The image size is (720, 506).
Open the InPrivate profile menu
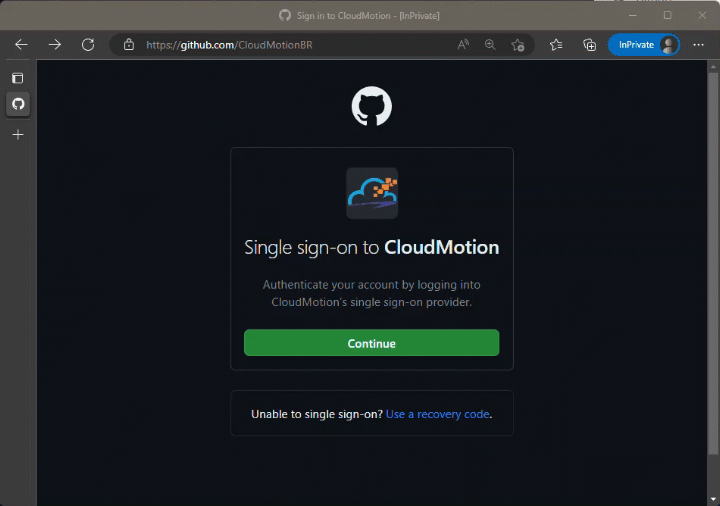644,45
